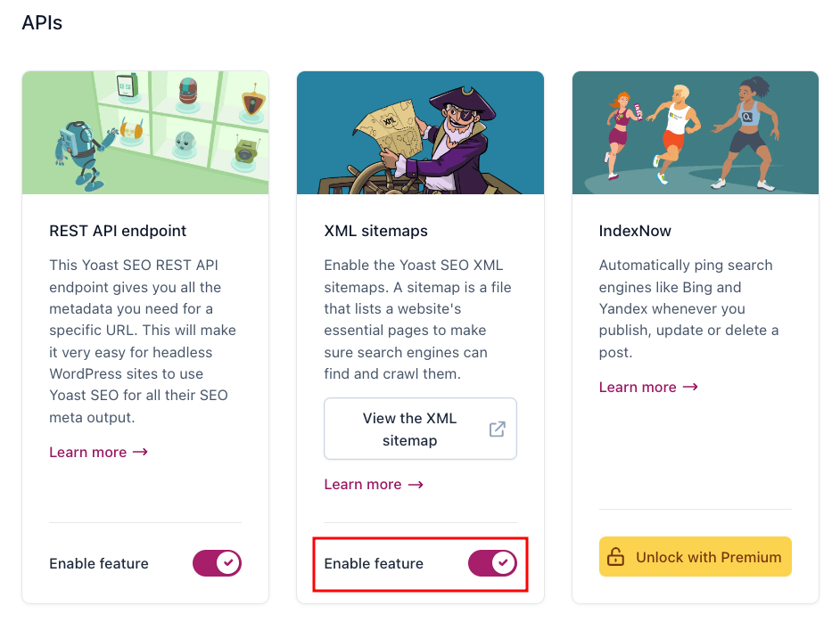Click the arrow icon beside XML sitemaps Learn more
The width and height of the screenshot is (840, 622).
[415, 484]
